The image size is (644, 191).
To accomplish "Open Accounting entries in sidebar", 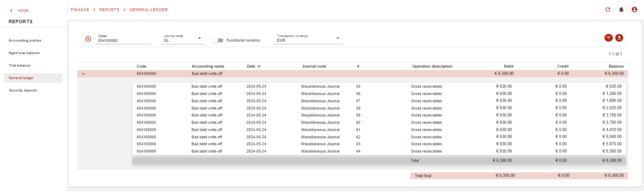I will click(x=25, y=41).
